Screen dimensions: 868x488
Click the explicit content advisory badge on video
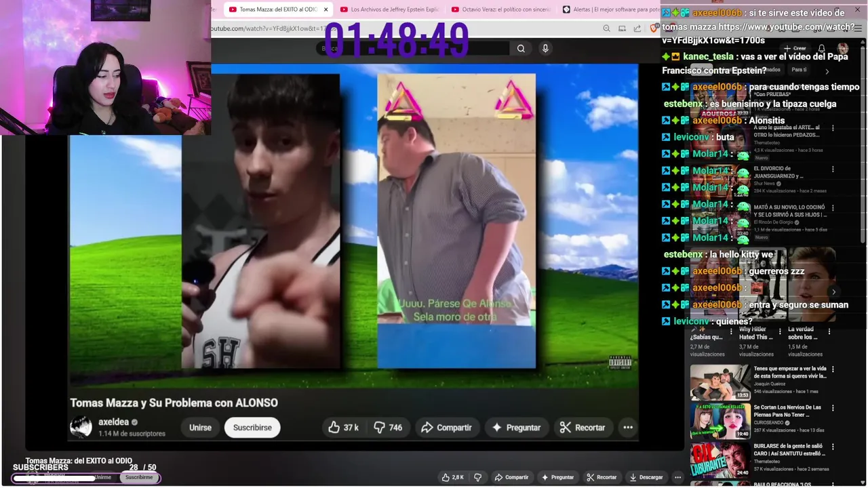point(620,363)
